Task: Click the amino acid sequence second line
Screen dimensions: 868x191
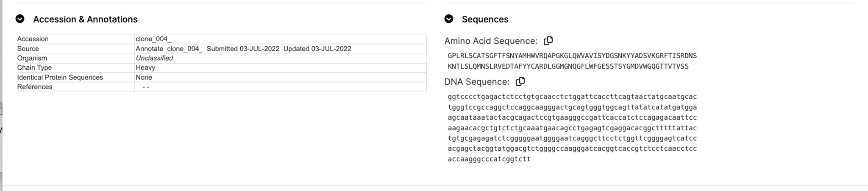Action: [x=568, y=67]
